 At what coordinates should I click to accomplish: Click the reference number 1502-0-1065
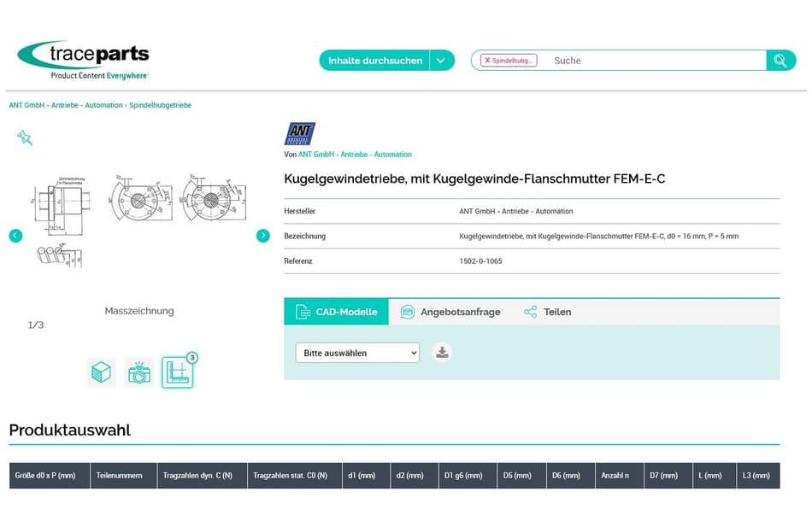coord(480,261)
